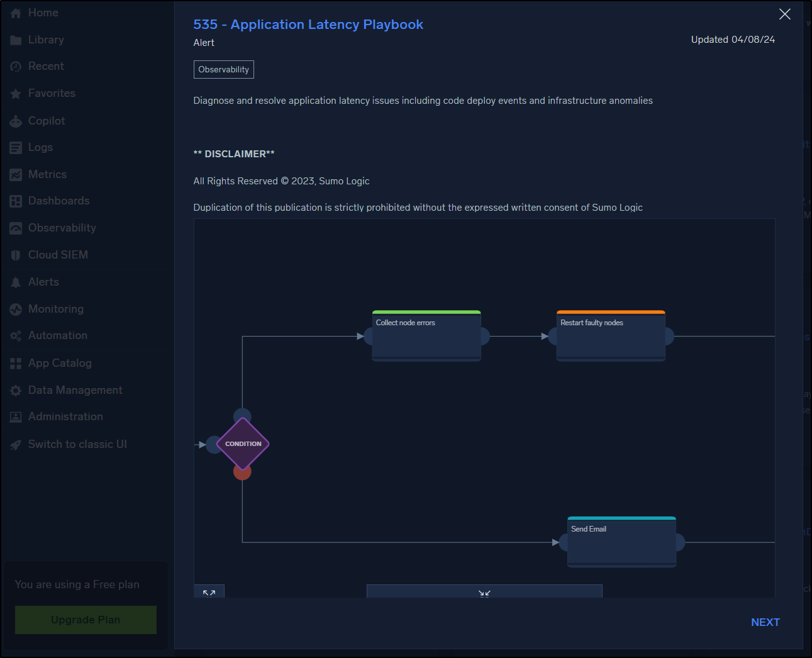
Task: Close the playbook details dialog
Action: click(784, 14)
